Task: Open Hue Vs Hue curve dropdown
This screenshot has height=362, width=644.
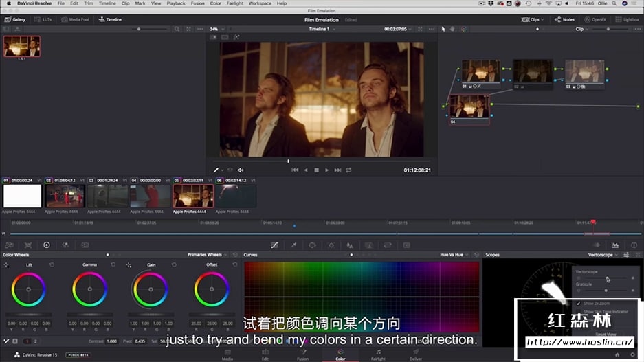Action: pos(454,255)
